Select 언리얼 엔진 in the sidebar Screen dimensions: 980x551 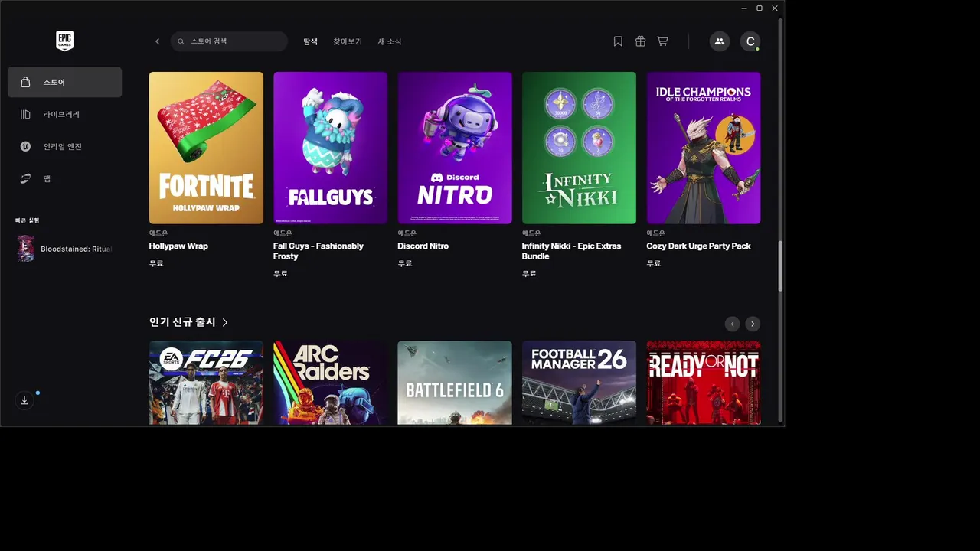[64, 146]
